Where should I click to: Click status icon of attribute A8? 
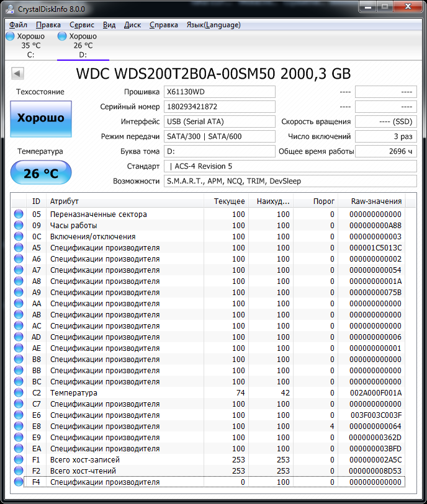(19, 281)
